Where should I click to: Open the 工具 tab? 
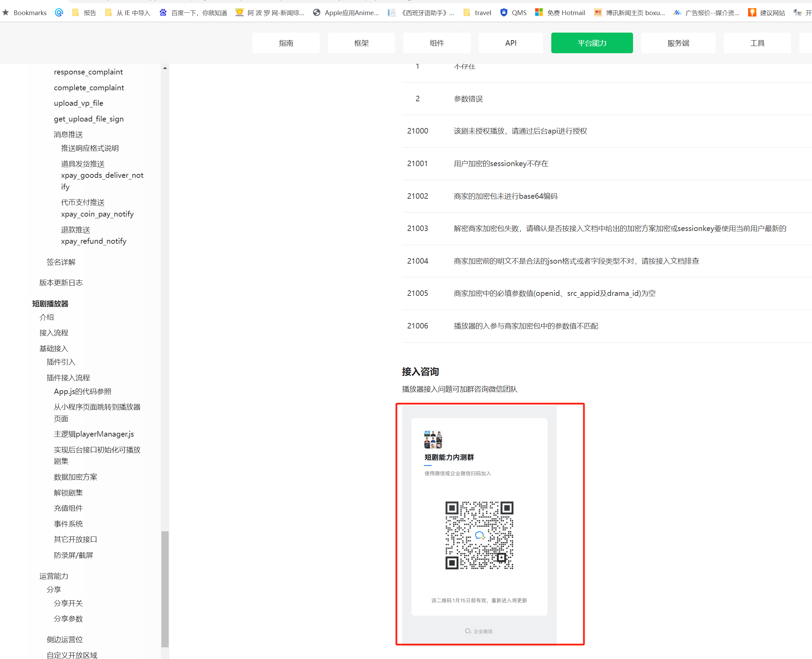click(757, 43)
